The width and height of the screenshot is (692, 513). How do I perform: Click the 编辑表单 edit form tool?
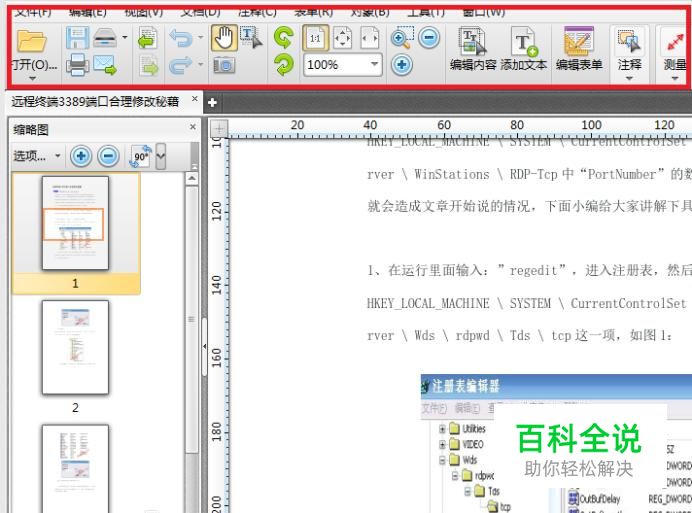pos(579,49)
